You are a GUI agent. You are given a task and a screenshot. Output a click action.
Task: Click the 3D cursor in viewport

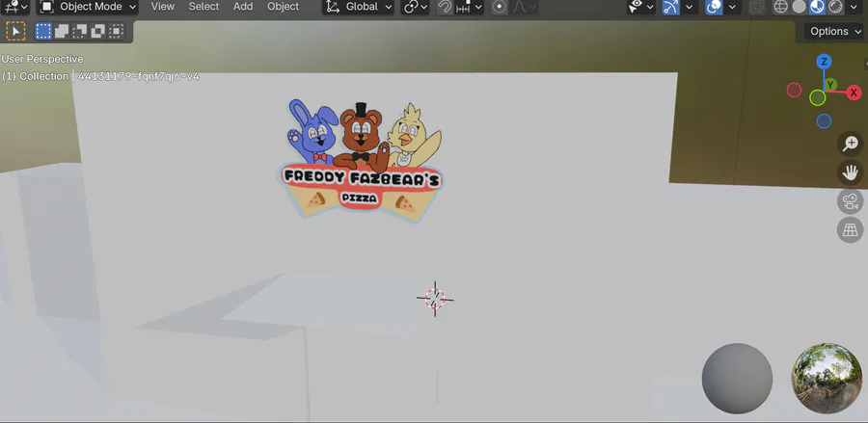pyautogui.click(x=435, y=299)
